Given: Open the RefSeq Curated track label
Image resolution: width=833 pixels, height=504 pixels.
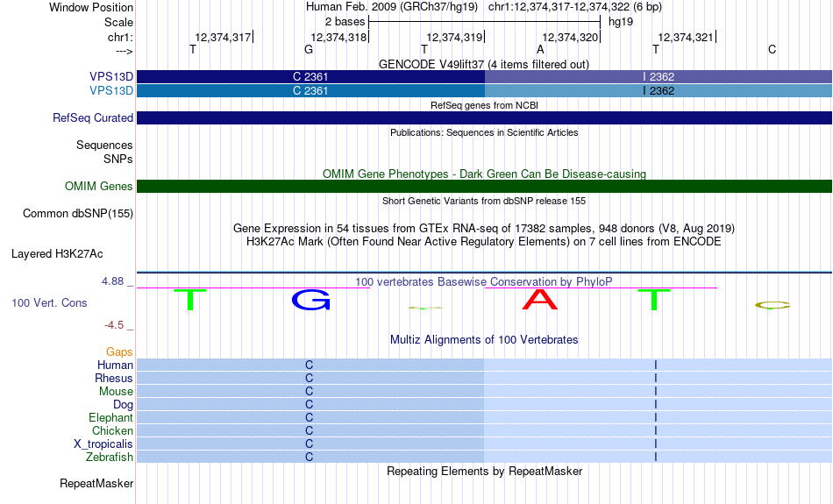Looking at the screenshot, I should [x=92, y=118].
